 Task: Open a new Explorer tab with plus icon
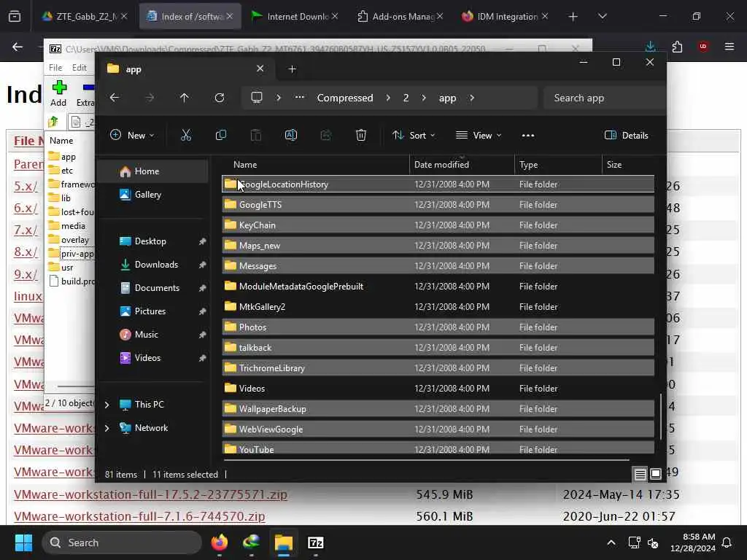click(292, 69)
